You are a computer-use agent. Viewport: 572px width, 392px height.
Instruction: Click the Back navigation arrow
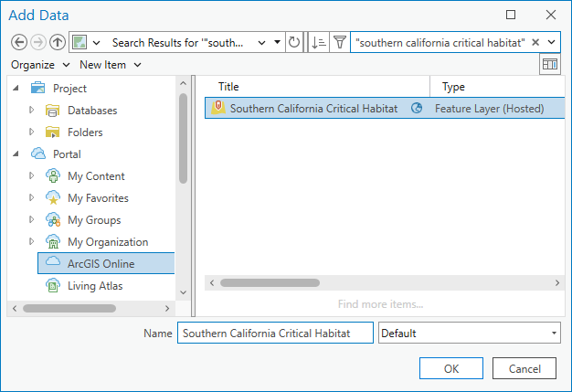coord(19,42)
